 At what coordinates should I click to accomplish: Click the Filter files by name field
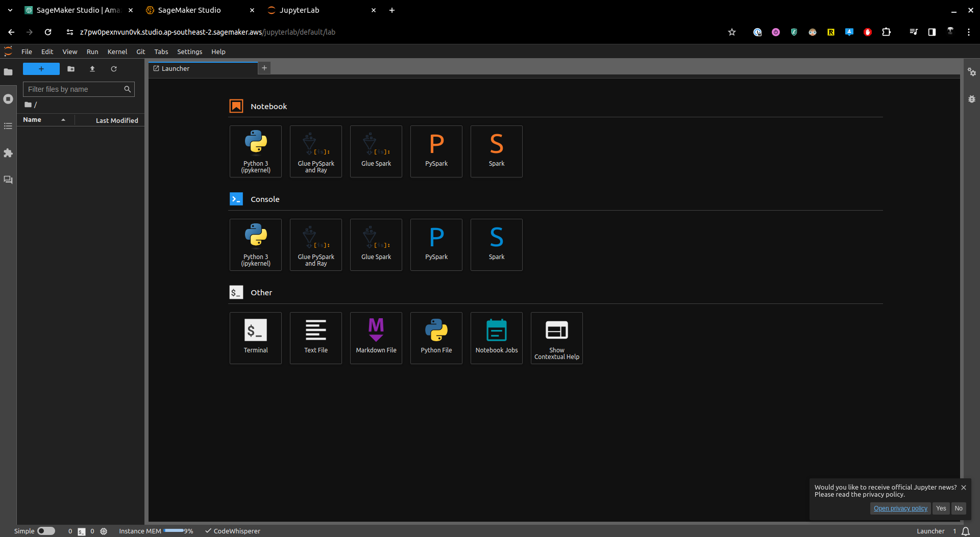point(74,89)
